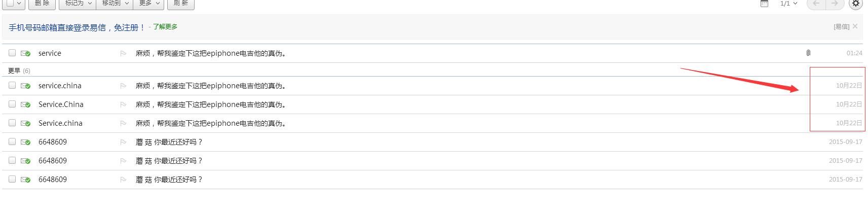Close the 易信 promotion banner
This screenshot has width=868, height=212.
855,26
